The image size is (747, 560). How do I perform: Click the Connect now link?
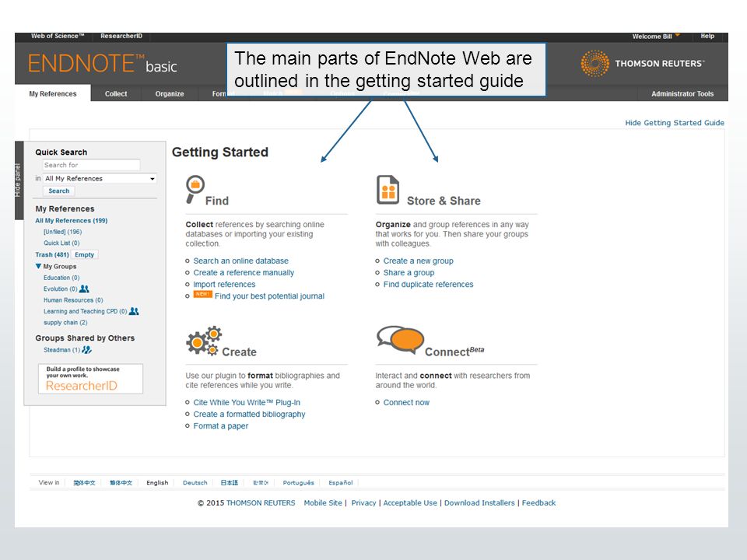coord(406,402)
